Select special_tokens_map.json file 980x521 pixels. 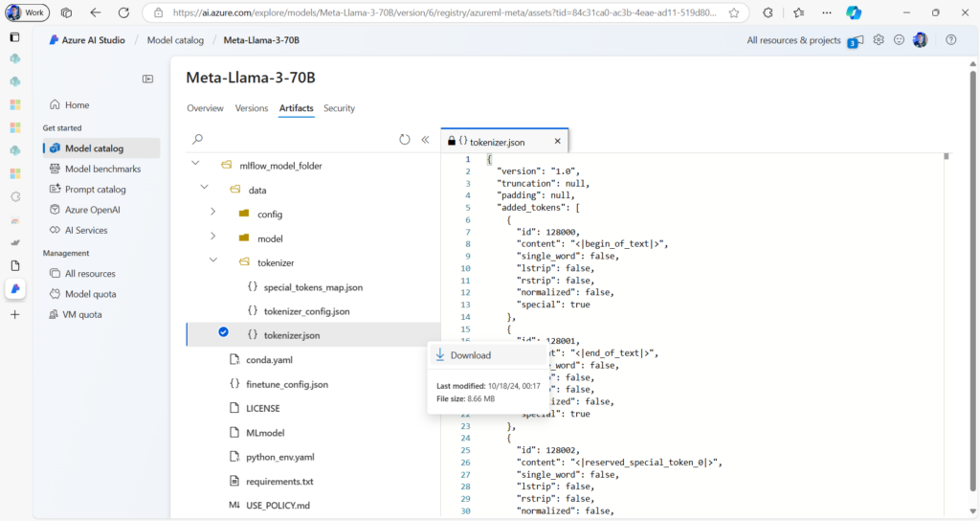313,287
